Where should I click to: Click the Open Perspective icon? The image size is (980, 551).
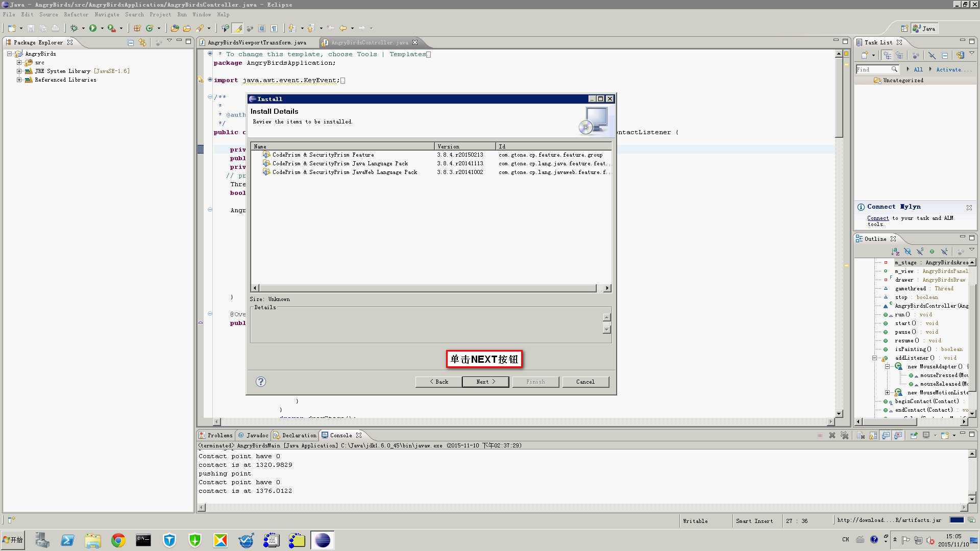tap(904, 29)
